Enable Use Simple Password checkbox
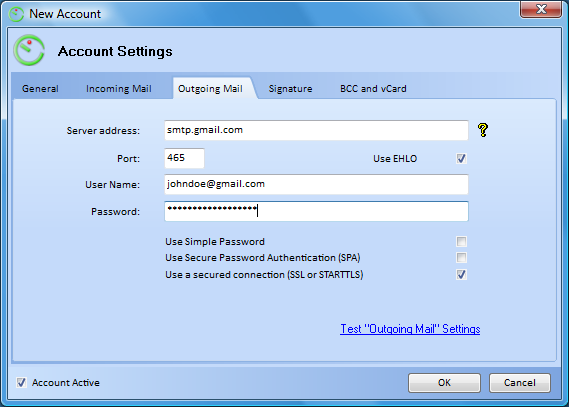Image resolution: width=569 pixels, height=407 pixels. click(x=461, y=242)
